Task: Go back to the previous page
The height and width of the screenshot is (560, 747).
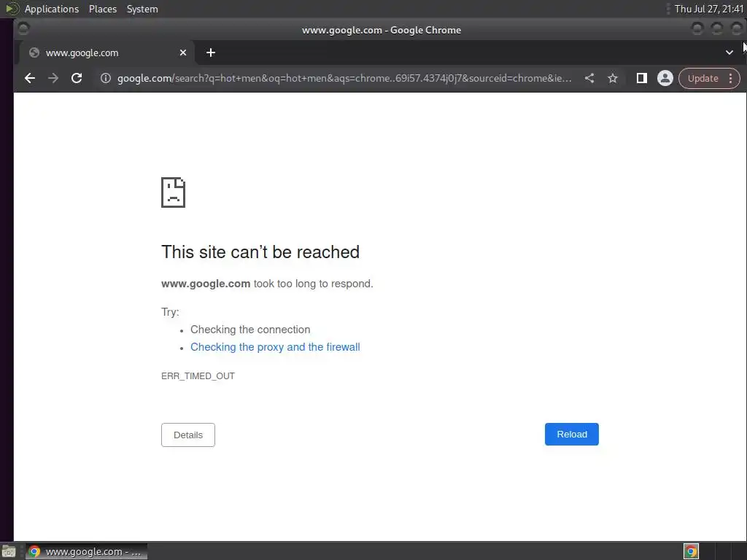Action: [29, 78]
